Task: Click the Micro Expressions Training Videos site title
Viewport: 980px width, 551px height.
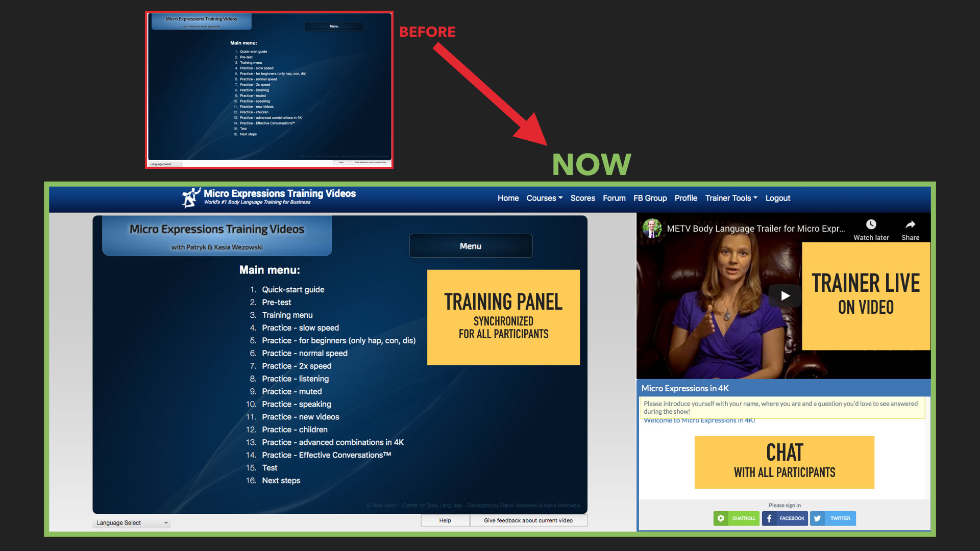Action: [x=280, y=193]
